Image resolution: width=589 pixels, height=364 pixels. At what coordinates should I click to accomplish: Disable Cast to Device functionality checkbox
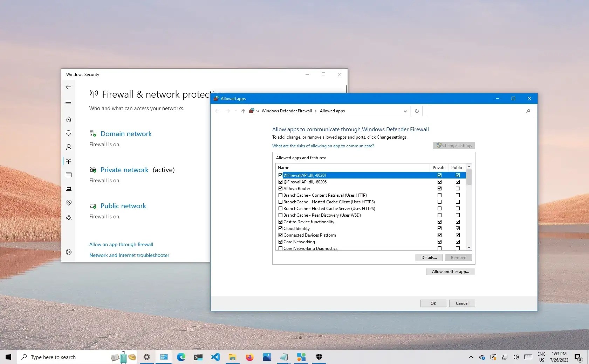pos(280,222)
